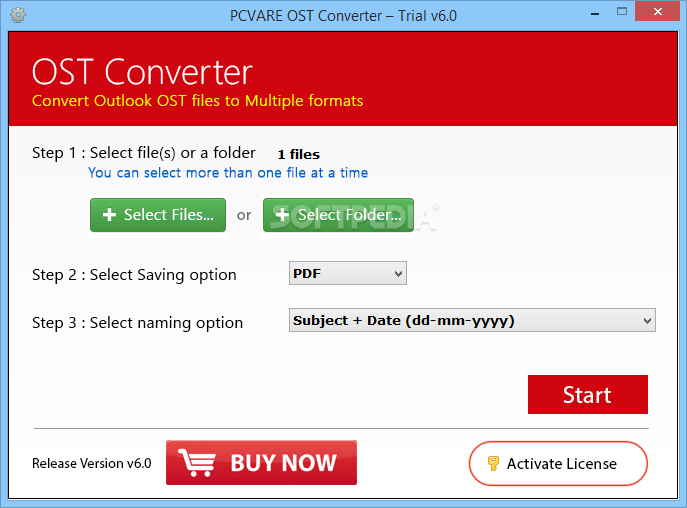Click the Select Files button
This screenshot has width=687, height=508.
(x=158, y=215)
